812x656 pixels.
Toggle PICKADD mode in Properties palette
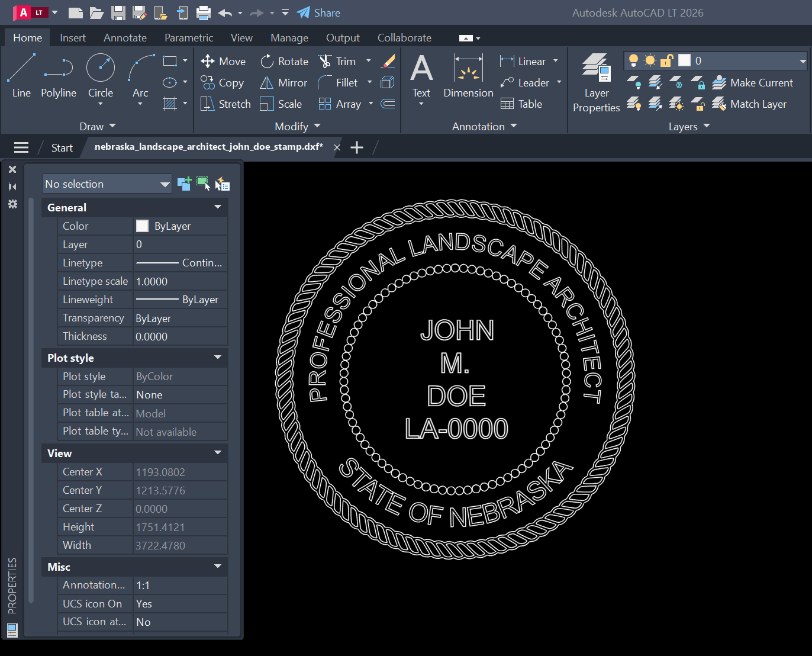tap(184, 184)
